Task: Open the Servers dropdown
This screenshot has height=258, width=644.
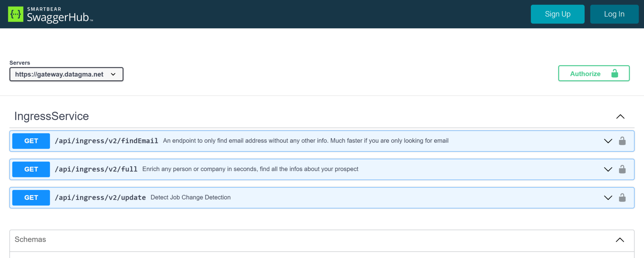Action: (66, 74)
